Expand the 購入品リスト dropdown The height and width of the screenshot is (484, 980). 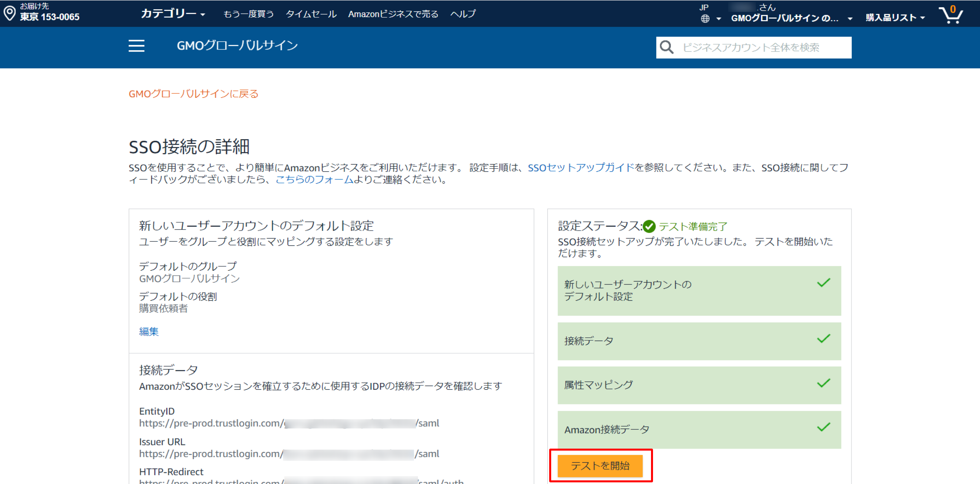click(x=895, y=18)
